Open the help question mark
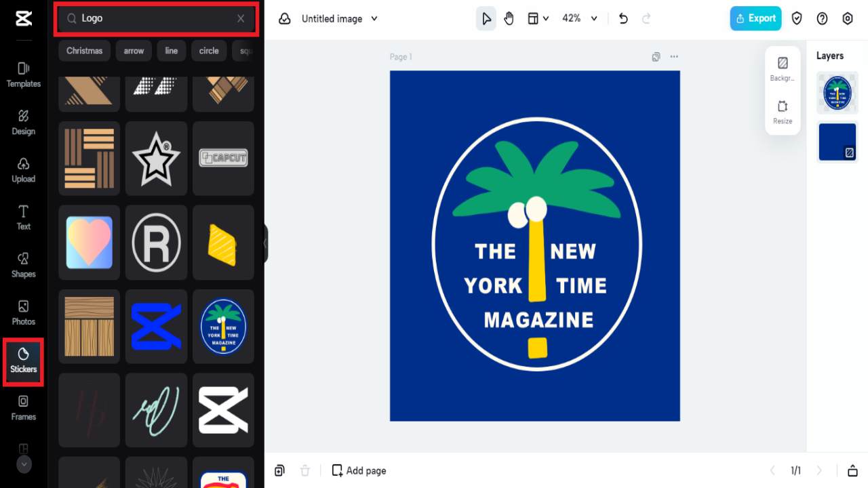 coord(822,19)
